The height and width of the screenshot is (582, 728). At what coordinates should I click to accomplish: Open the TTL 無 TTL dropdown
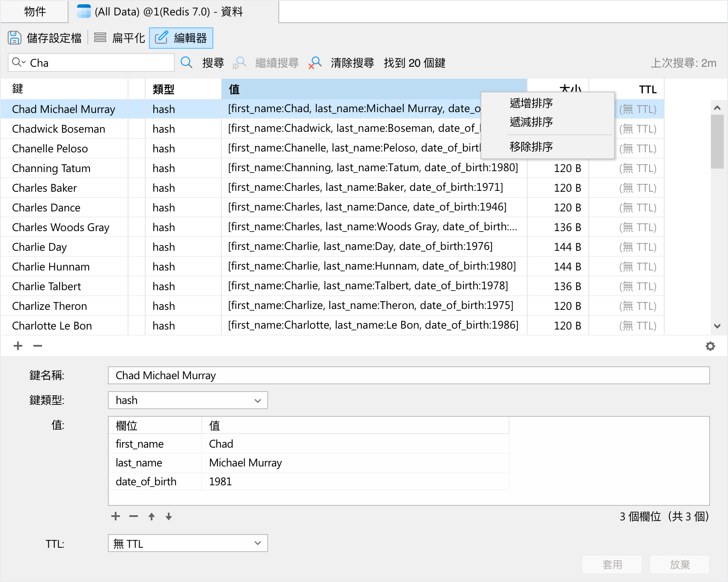coord(188,543)
